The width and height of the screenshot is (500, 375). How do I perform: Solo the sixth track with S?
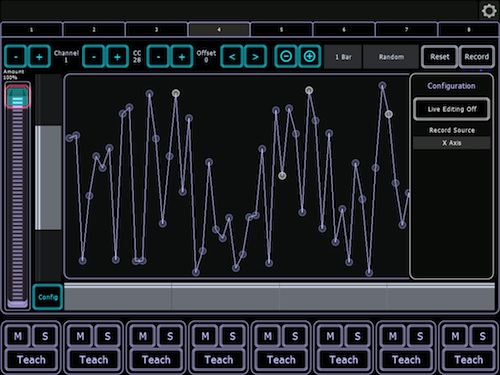[x=357, y=336]
